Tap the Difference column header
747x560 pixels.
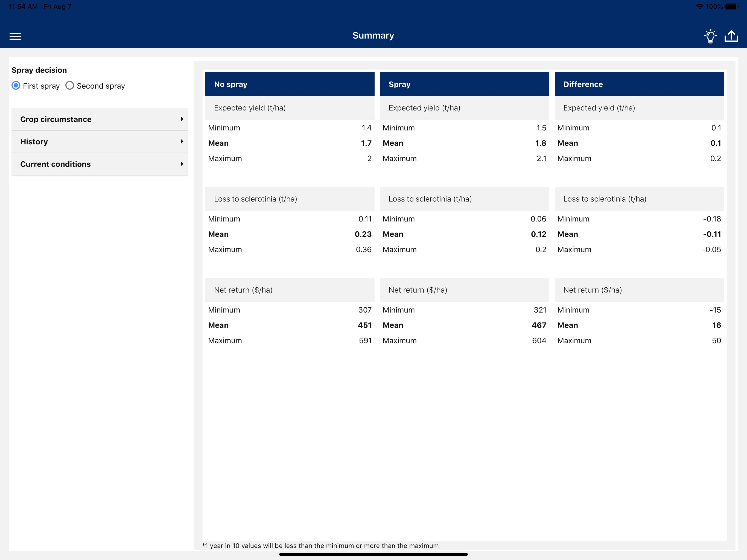click(x=639, y=84)
